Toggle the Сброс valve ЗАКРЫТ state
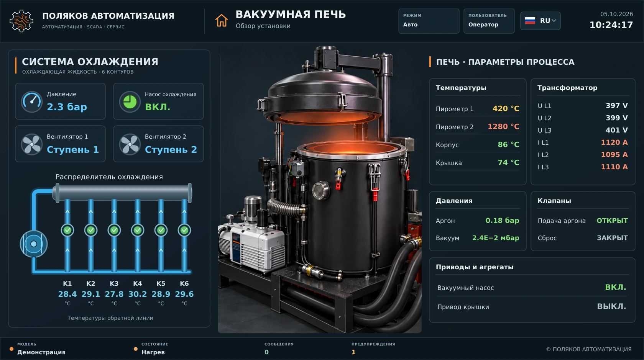Image resolution: width=644 pixels, height=360 pixels. [612, 238]
